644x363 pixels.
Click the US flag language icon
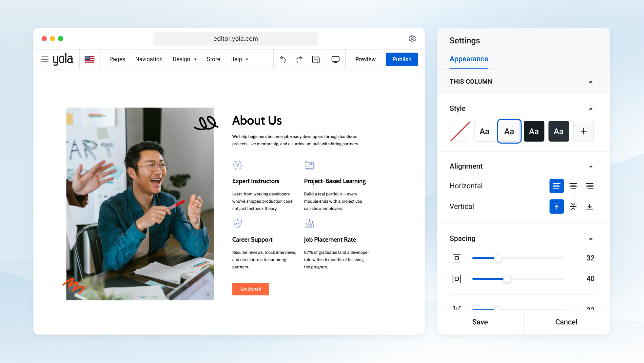coord(89,59)
